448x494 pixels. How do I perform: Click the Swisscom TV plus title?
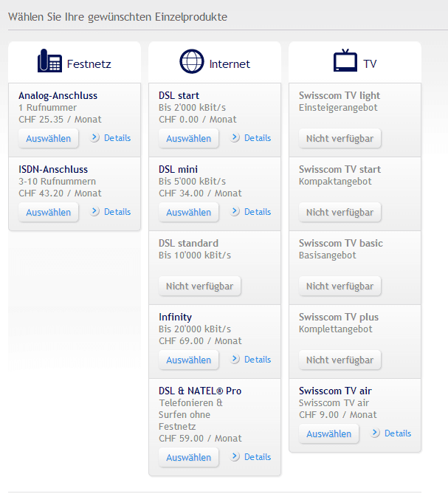(339, 317)
